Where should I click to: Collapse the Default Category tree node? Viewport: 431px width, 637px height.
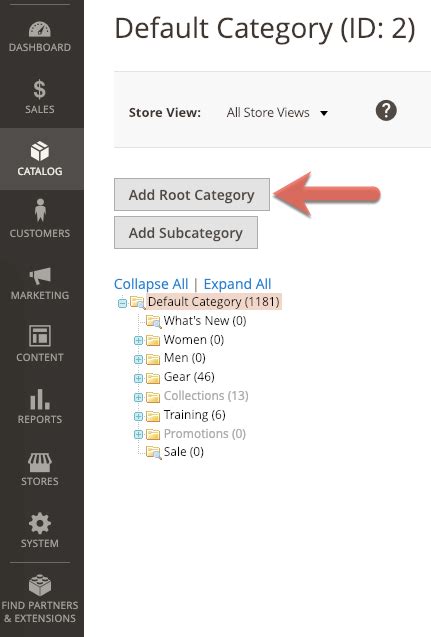click(122, 303)
